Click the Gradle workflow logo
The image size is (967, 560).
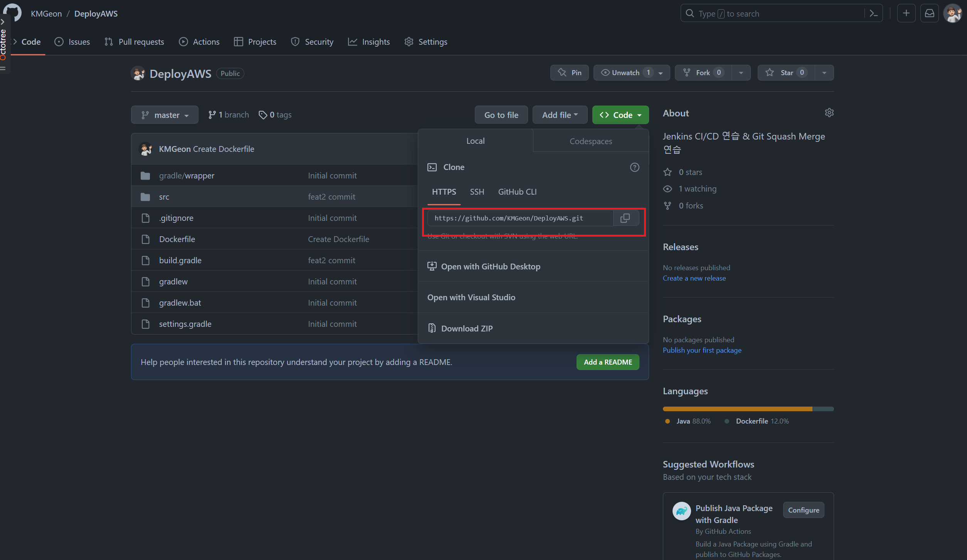[x=681, y=511]
